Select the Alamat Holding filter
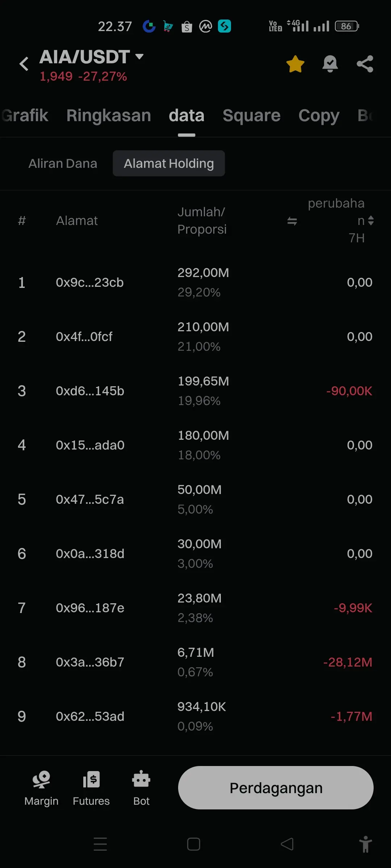 tap(169, 163)
